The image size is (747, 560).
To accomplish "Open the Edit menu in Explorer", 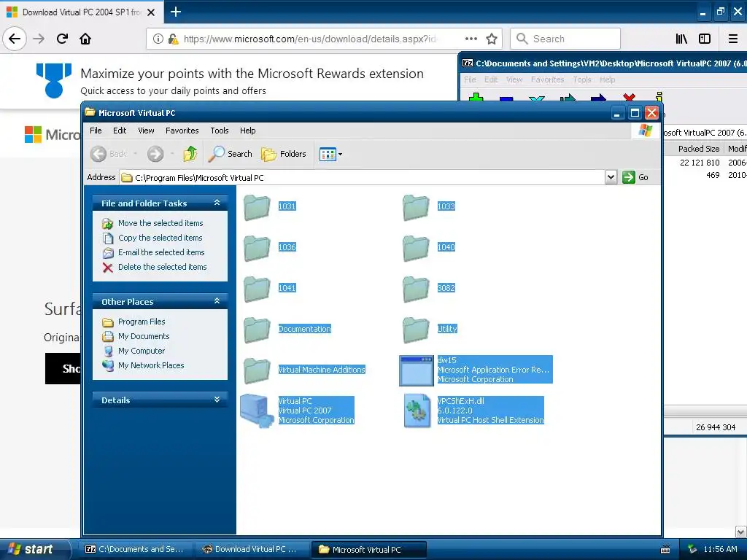I will tap(120, 131).
